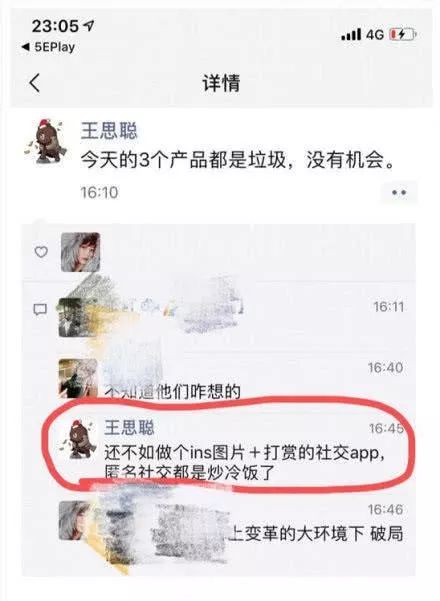Select comment about ins图片+打赏的社交app
440x601 pixels.
click(x=245, y=462)
